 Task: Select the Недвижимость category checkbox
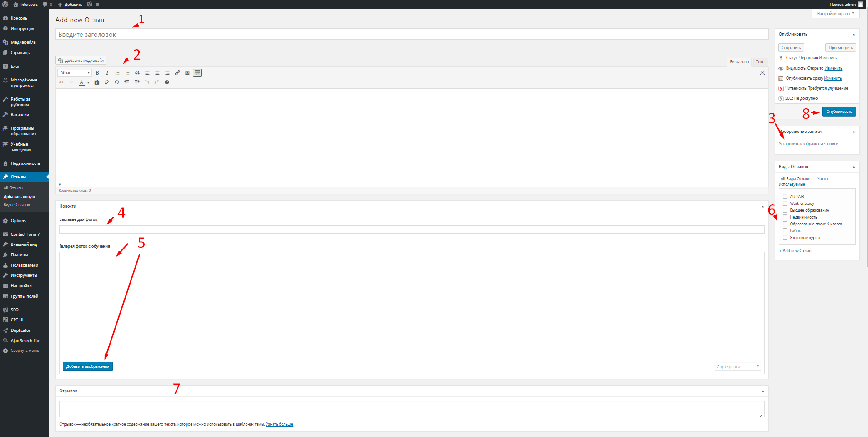785,217
